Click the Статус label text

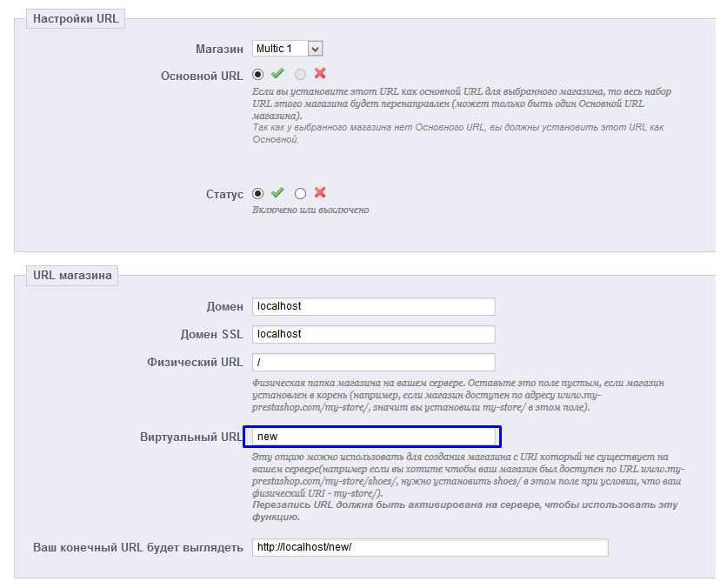[x=224, y=194]
